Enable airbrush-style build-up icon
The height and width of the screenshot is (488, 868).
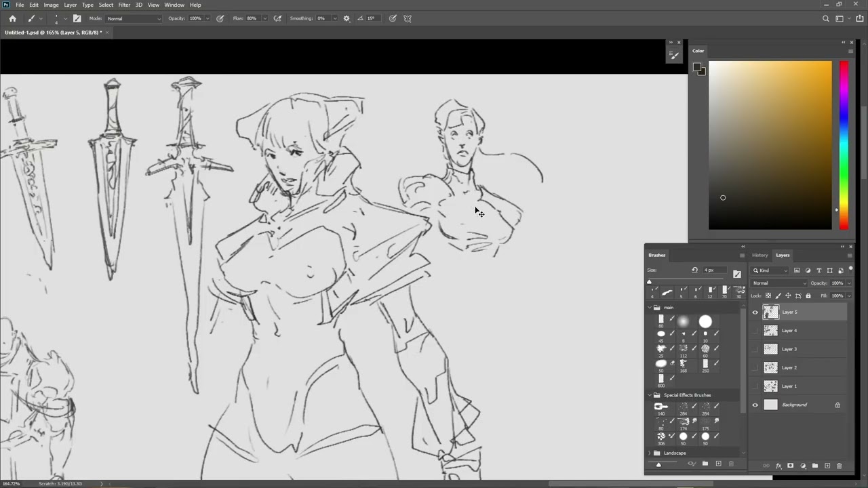[277, 18]
